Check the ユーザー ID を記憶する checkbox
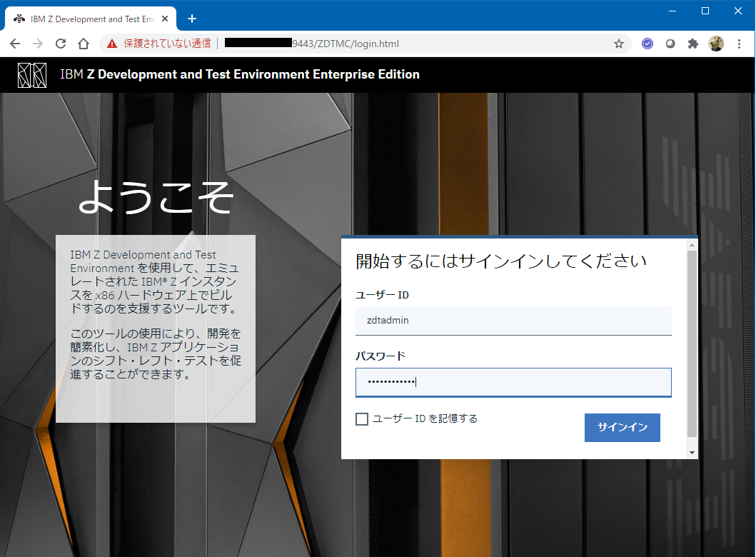This screenshot has height=557, width=756. (362, 419)
